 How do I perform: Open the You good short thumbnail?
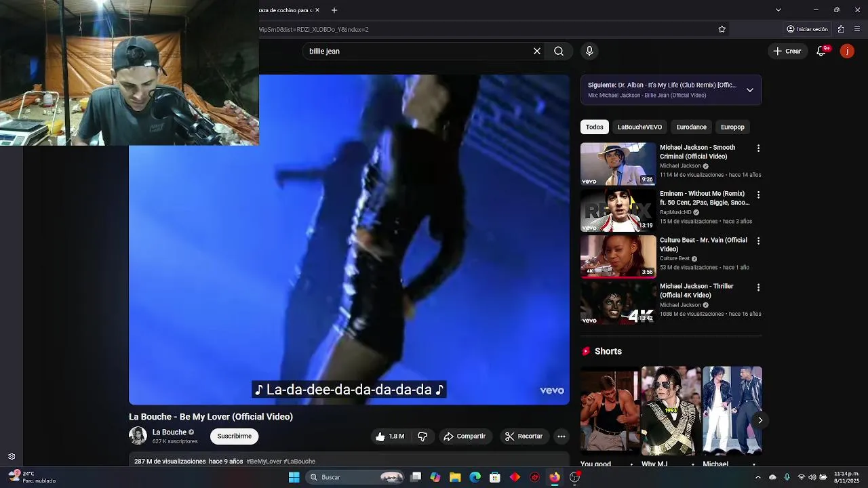click(x=610, y=410)
